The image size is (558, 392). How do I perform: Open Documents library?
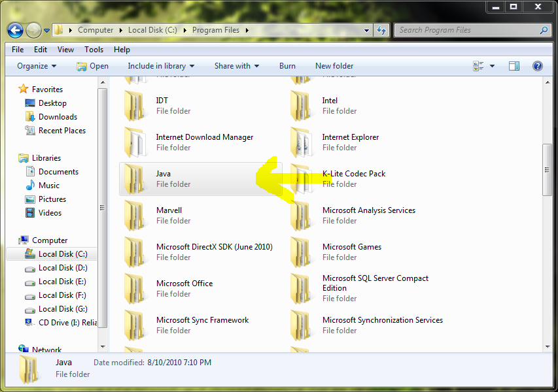(58, 172)
